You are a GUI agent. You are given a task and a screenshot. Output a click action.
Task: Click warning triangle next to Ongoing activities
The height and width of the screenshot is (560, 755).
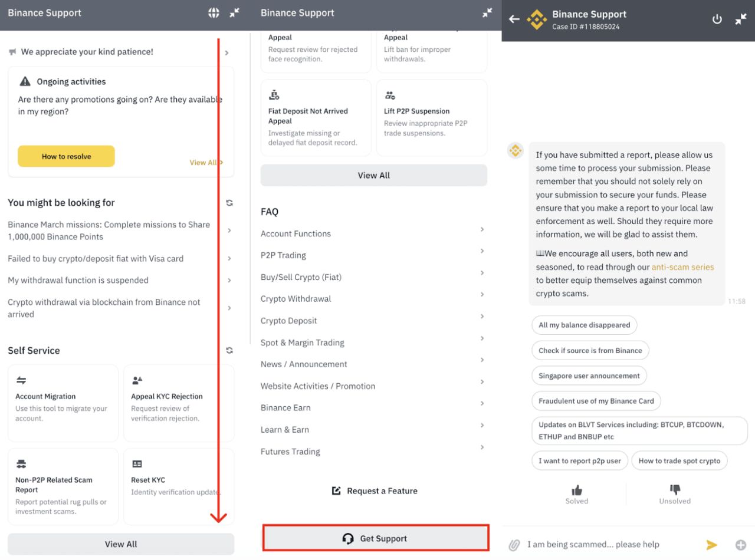25,81
